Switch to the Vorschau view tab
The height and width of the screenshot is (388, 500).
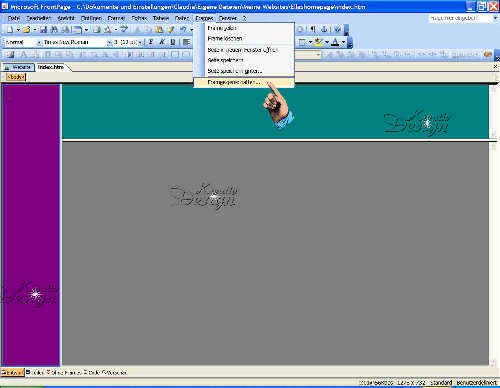[114, 372]
